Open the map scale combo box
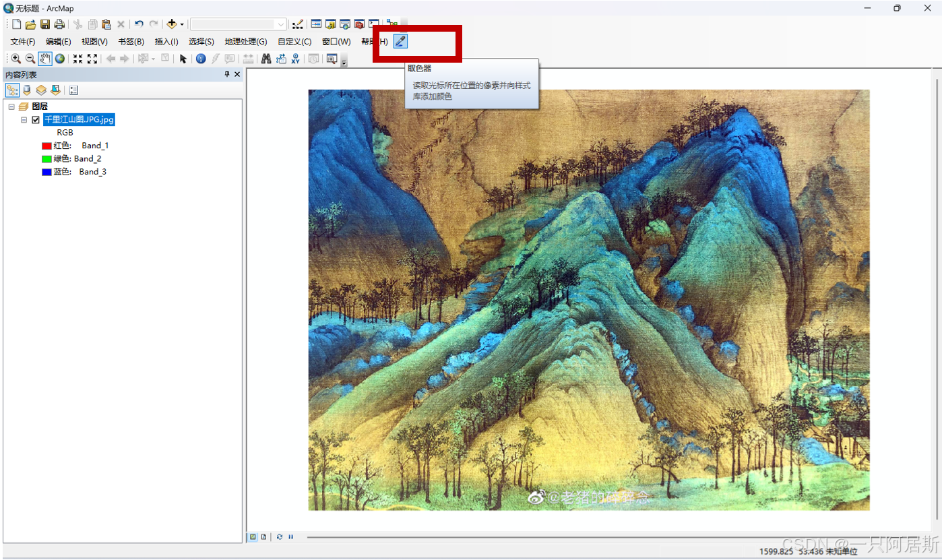This screenshot has height=560, width=942. [239, 24]
